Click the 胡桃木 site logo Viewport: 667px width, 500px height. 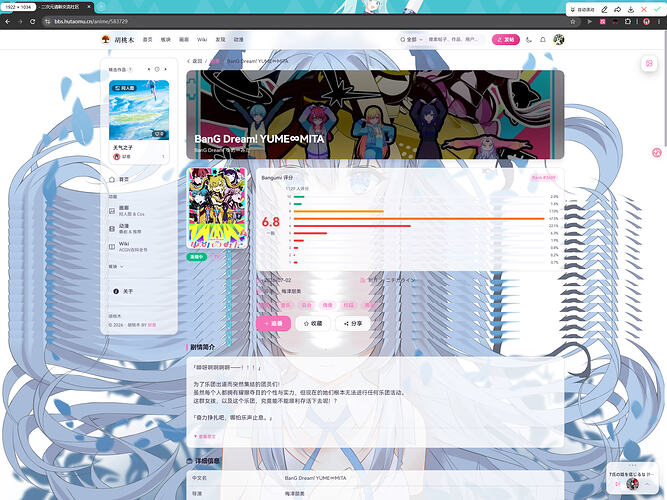pyautogui.click(x=118, y=40)
